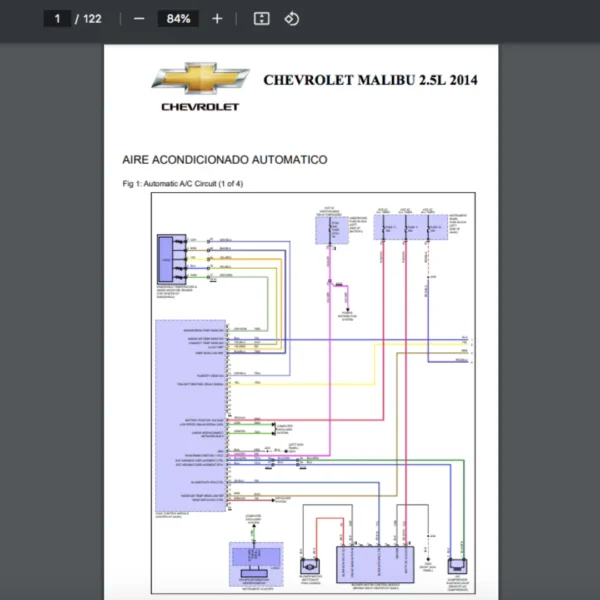Click the AIRE ACONDICIONADO AUTOMATICO heading
This screenshot has height=600, width=600.
pyautogui.click(x=224, y=160)
